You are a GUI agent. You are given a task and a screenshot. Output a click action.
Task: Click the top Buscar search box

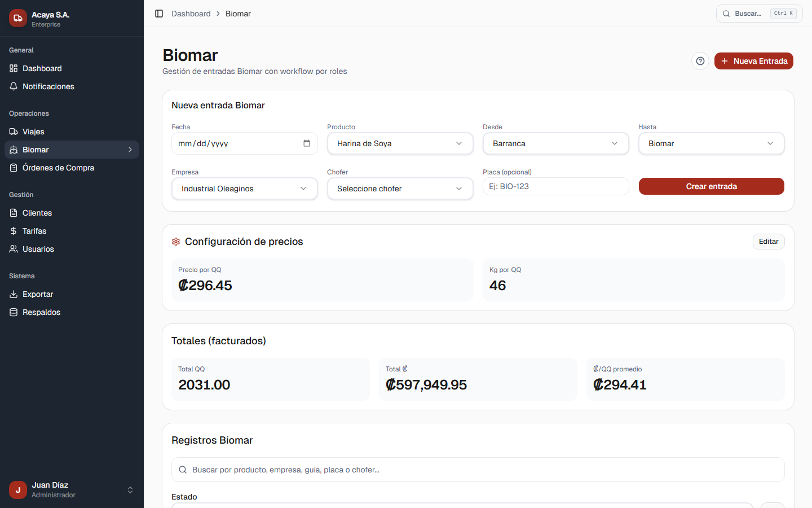pyautogui.click(x=760, y=14)
